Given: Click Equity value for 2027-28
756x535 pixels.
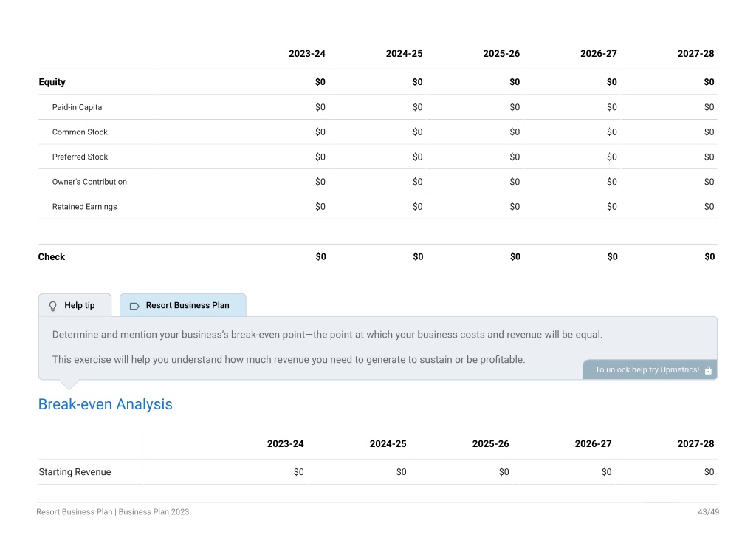Looking at the screenshot, I should point(709,82).
